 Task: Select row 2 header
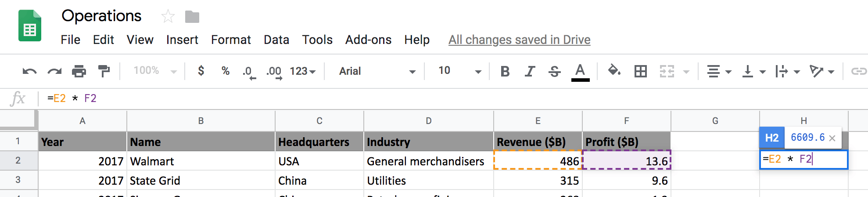pyautogui.click(x=18, y=161)
